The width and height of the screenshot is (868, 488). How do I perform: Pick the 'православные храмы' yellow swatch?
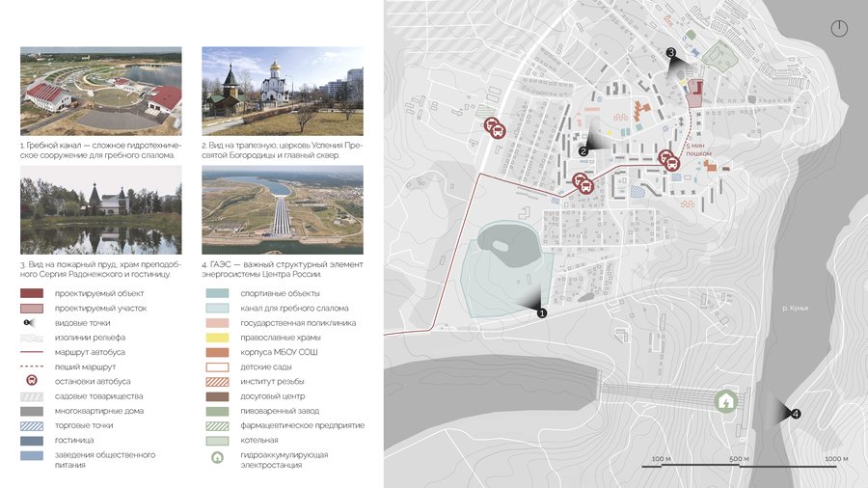pyautogui.click(x=217, y=338)
